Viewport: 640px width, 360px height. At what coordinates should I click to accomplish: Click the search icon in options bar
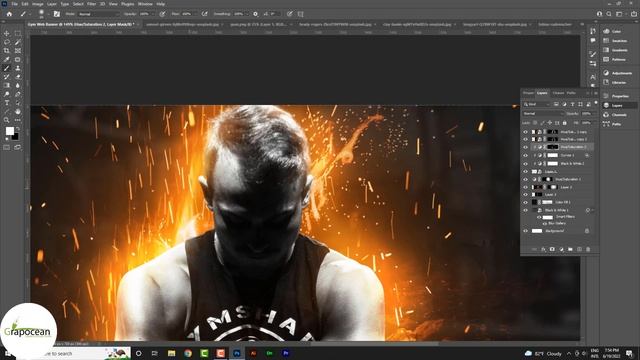click(609, 14)
